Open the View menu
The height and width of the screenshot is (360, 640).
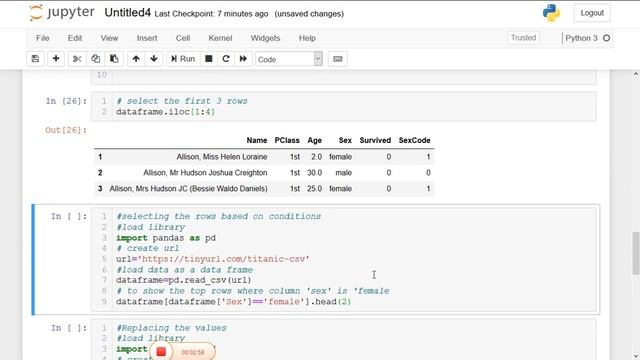[x=109, y=38]
